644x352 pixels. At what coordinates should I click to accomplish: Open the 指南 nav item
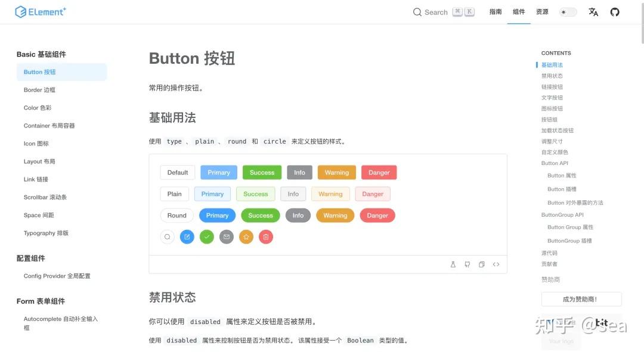[496, 12]
